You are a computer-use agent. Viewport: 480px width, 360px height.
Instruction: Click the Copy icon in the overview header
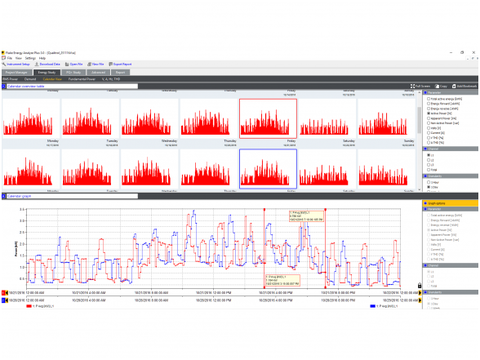pyautogui.click(x=437, y=86)
